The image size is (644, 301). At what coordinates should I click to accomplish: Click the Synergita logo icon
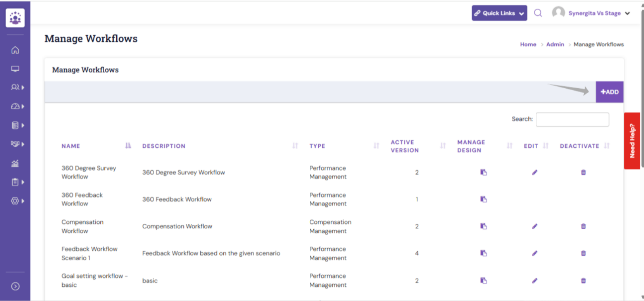tap(15, 18)
